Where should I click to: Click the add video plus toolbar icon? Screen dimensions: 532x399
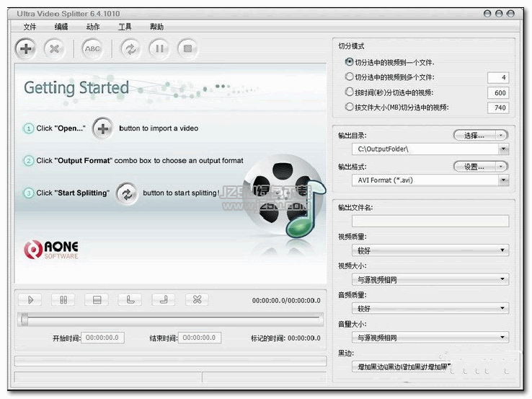point(27,48)
